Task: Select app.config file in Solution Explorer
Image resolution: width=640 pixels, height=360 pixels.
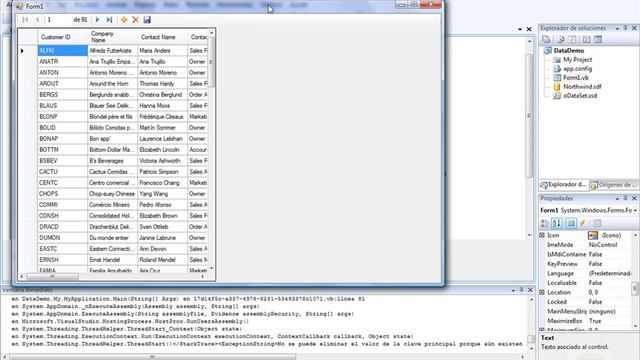Action: pyautogui.click(x=577, y=69)
